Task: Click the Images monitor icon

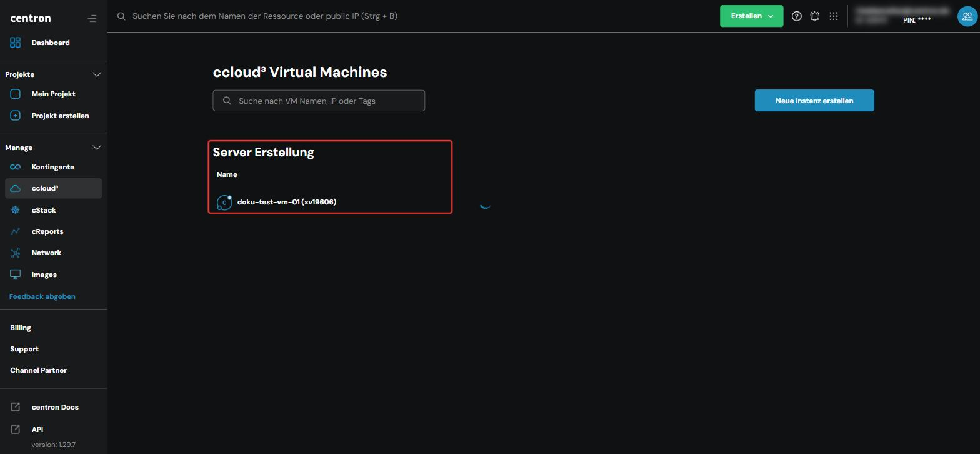Action: [x=16, y=275]
